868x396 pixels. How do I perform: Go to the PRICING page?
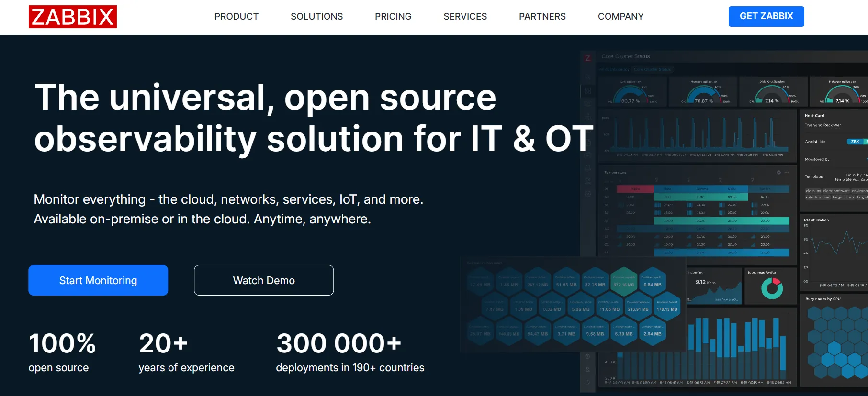tap(393, 16)
